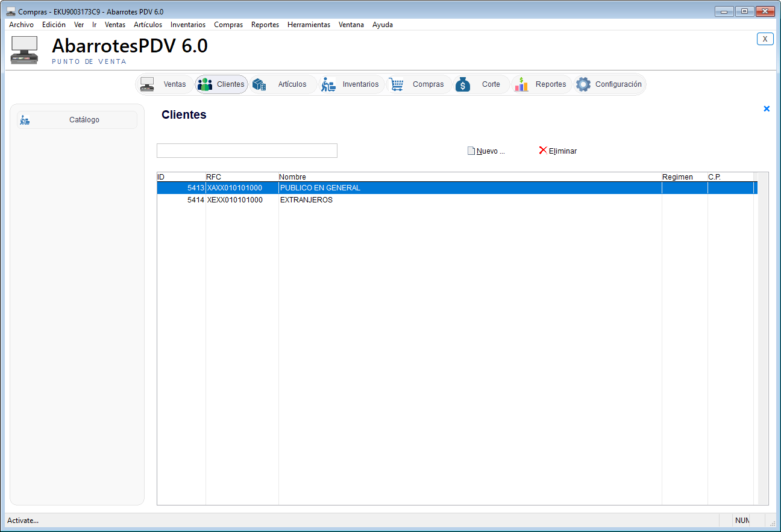Select the Clientes people icon
The image size is (781, 532).
205,84
